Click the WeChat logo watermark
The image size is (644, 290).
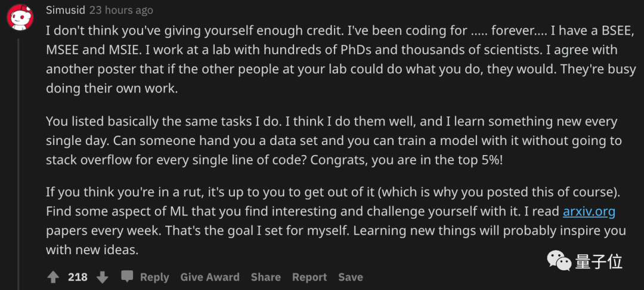pos(558,261)
